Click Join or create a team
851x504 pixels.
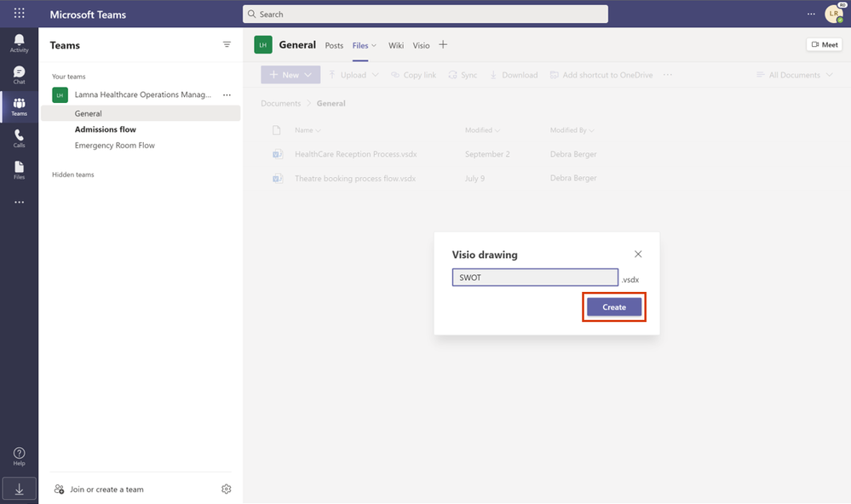[106, 490]
